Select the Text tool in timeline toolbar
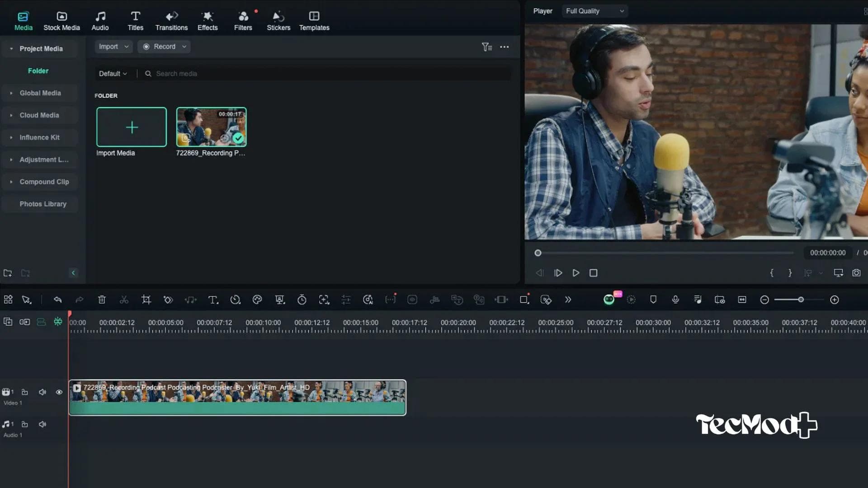868x488 pixels. pos(213,300)
